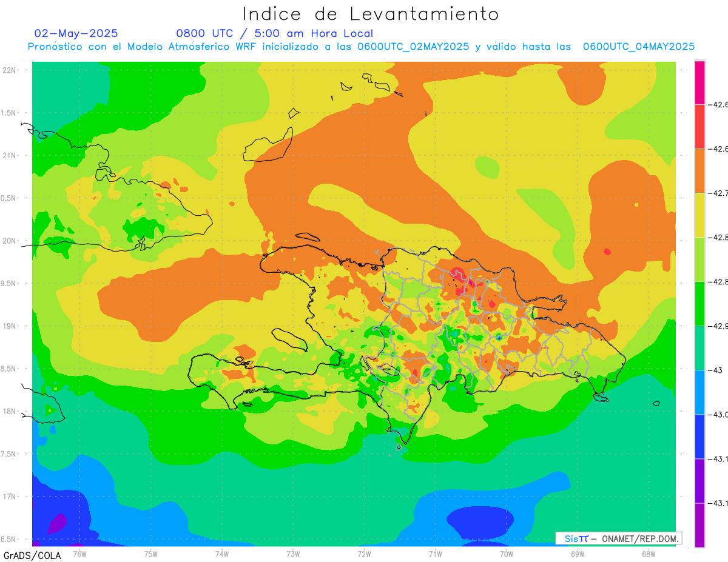
Task: Click the '20N' latitude label
Action: (x=10, y=241)
